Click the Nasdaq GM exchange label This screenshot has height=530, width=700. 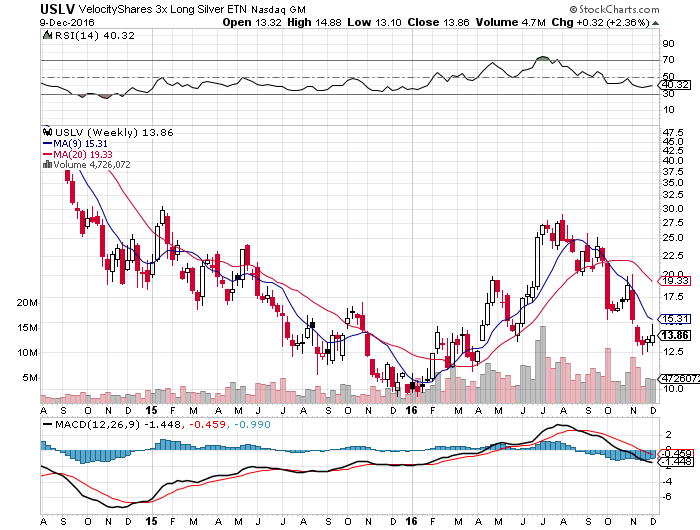[279, 9]
